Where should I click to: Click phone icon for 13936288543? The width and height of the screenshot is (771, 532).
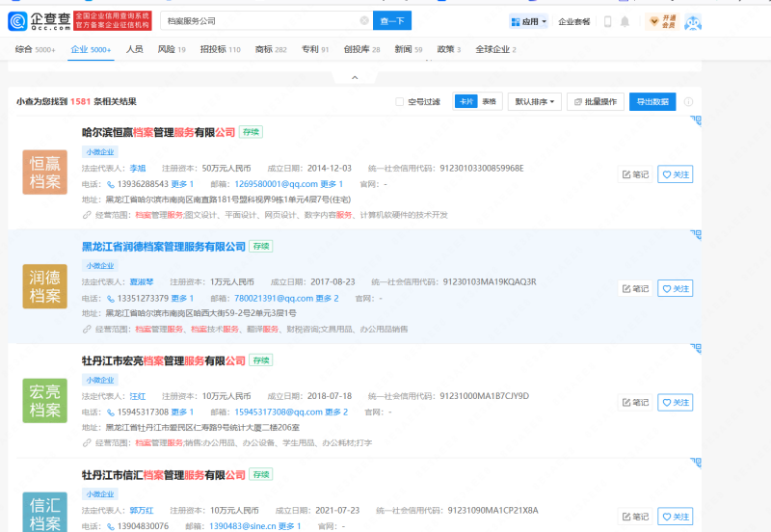coord(111,184)
